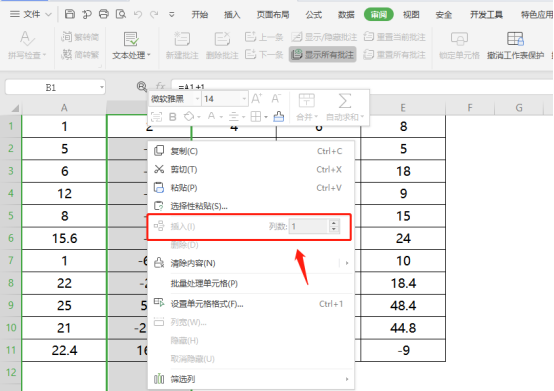Screen dimensions: 554x391
Task: Switch to the 页面布局 tab
Action: tap(273, 14)
